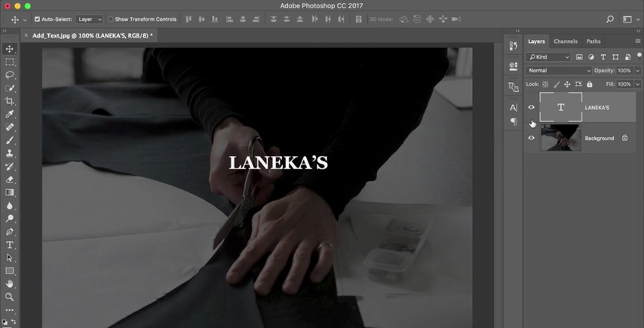Click Align horizontal centers button
The image size is (644, 328).
point(243,19)
